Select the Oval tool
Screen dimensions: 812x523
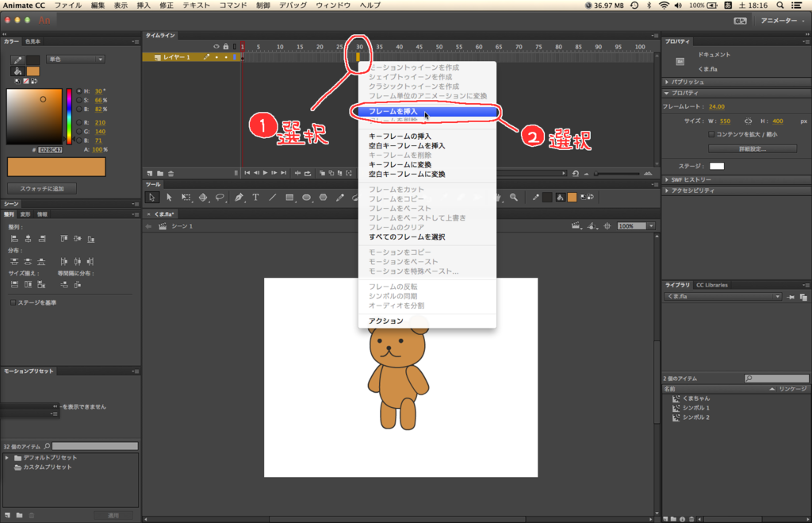point(307,198)
